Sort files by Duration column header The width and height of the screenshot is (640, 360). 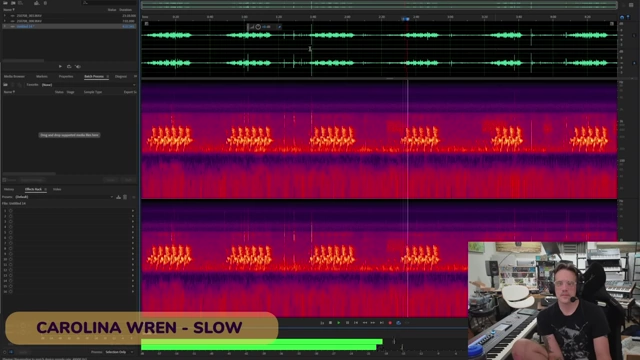tap(126, 10)
